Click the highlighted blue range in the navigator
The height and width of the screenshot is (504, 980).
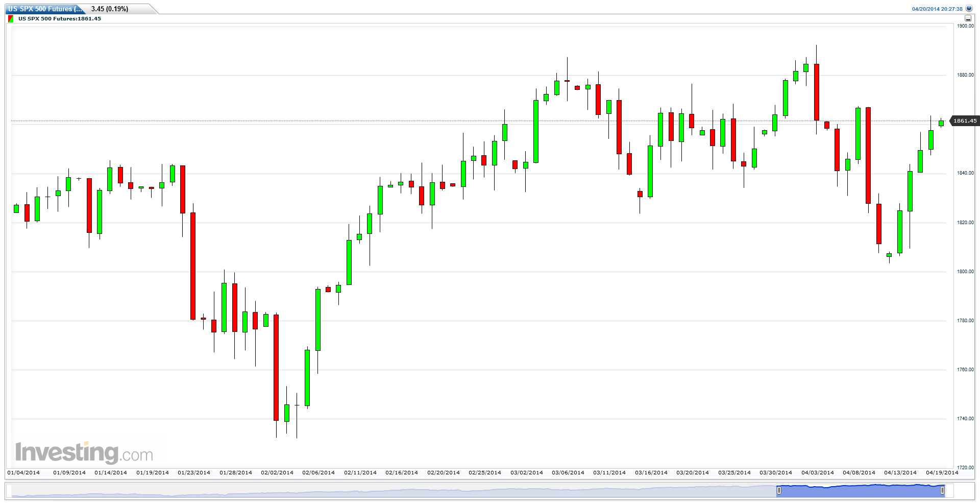click(x=861, y=490)
